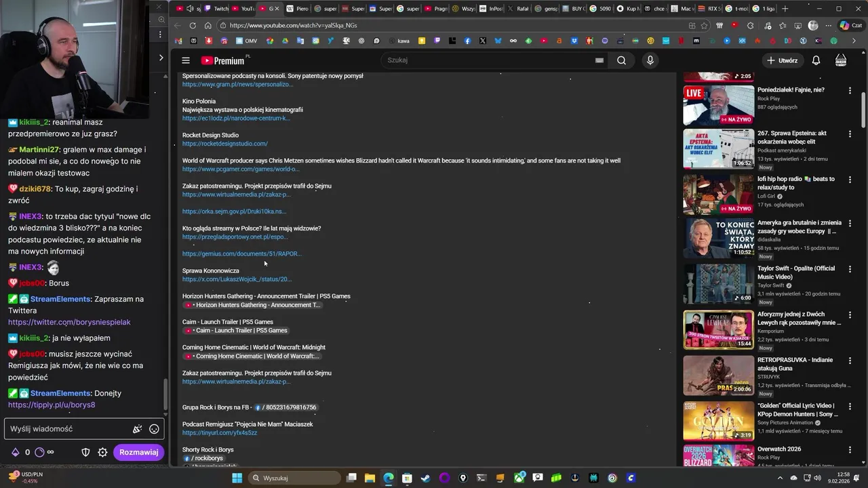Viewport: 868px width, 488px height.
Task: Open the Utwórz create menu
Action: (783, 60)
